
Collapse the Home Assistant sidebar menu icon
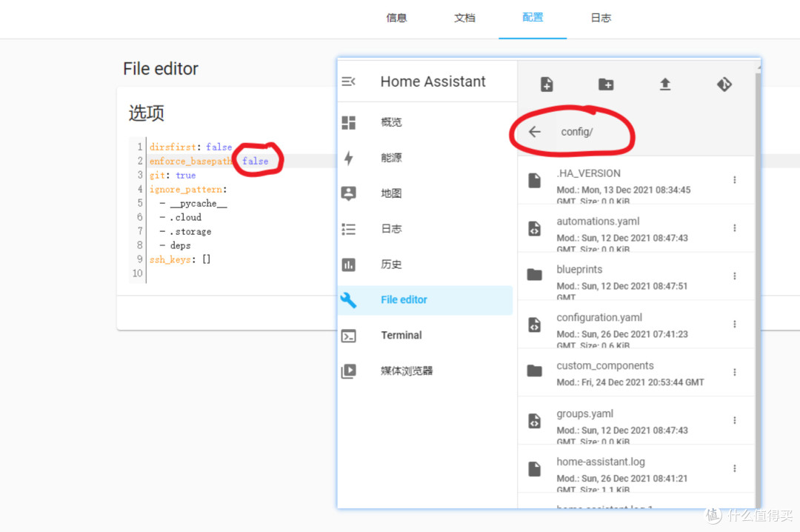pyautogui.click(x=348, y=82)
